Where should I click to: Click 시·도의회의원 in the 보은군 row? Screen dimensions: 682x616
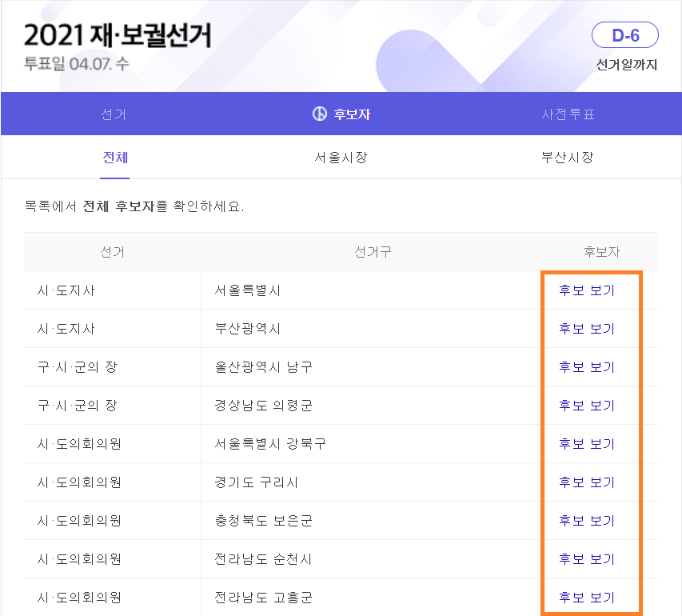[79, 520]
